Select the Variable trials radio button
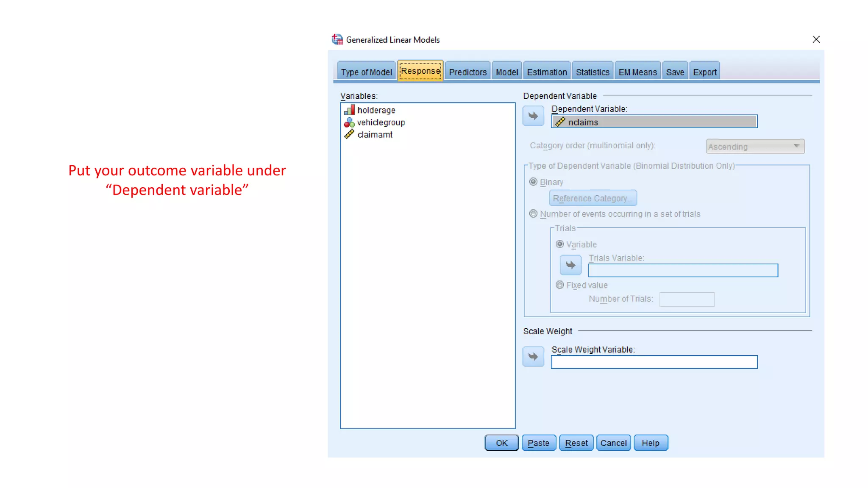This screenshot has width=868, height=488. (x=560, y=244)
